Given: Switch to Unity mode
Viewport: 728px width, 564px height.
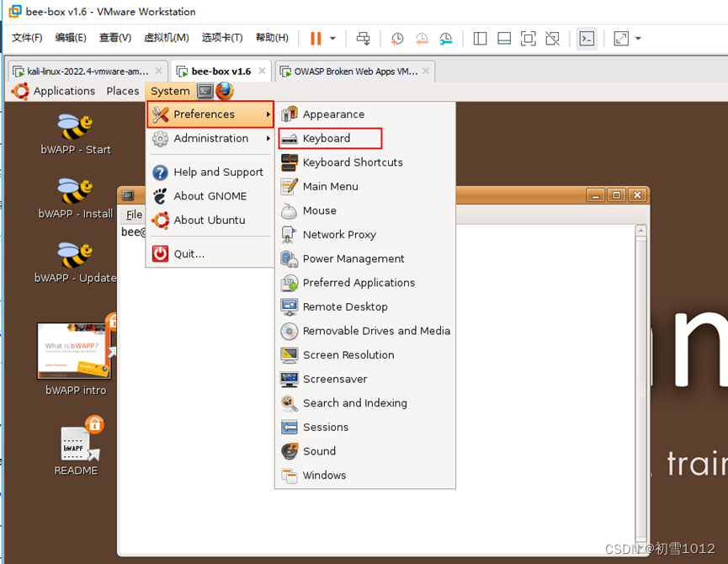Looking at the screenshot, I should pyautogui.click(x=552, y=39).
